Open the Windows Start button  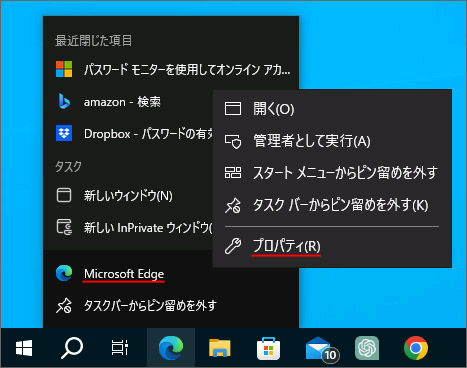24,348
